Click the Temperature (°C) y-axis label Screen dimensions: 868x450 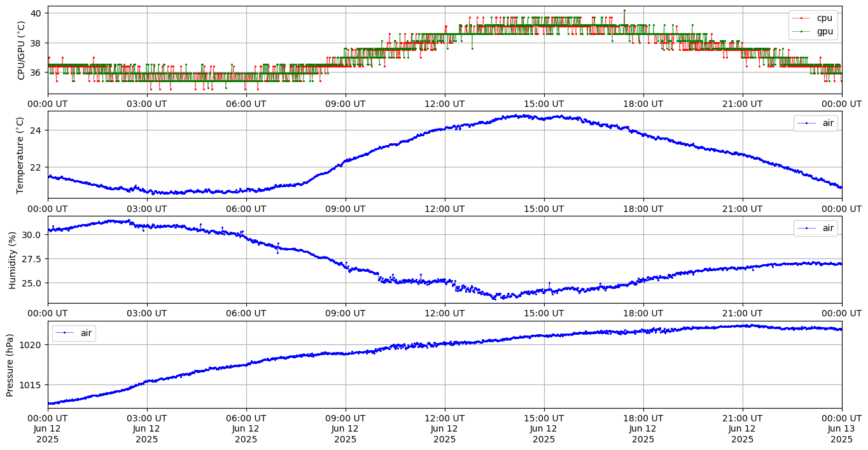pyautogui.click(x=22, y=155)
